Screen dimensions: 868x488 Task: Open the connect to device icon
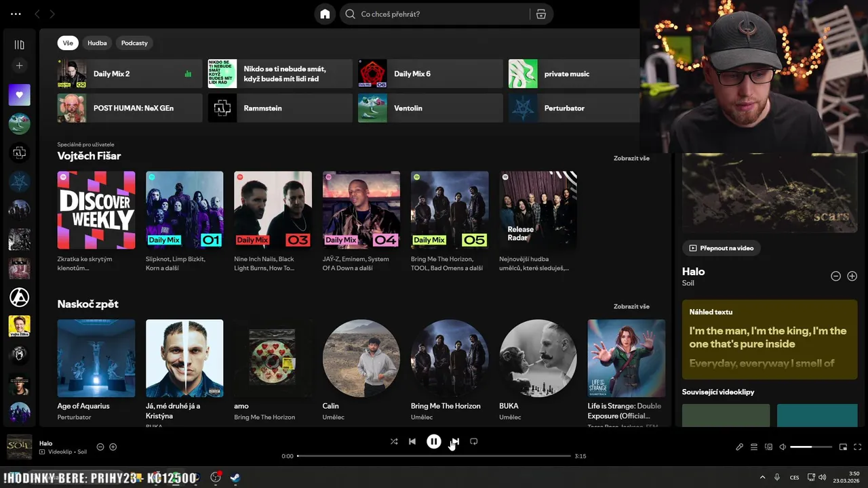768,447
